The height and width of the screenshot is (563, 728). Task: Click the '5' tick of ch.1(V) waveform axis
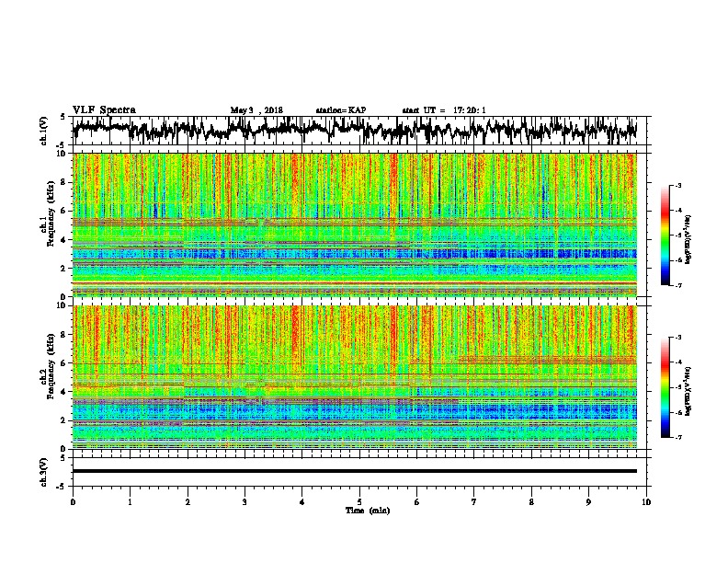[63, 117]
